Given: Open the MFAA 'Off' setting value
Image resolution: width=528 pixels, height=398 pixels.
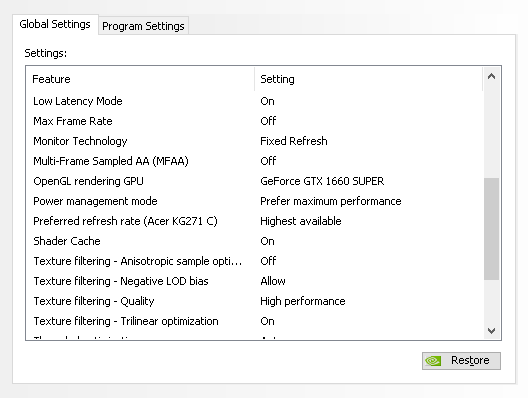Looking at the screenshot, I should coord(268,161).
